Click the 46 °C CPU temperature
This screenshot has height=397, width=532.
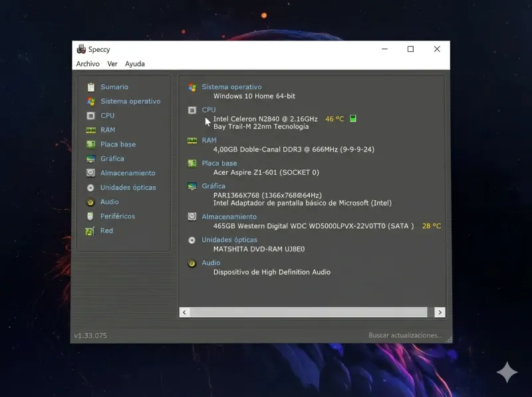(334, 119)
